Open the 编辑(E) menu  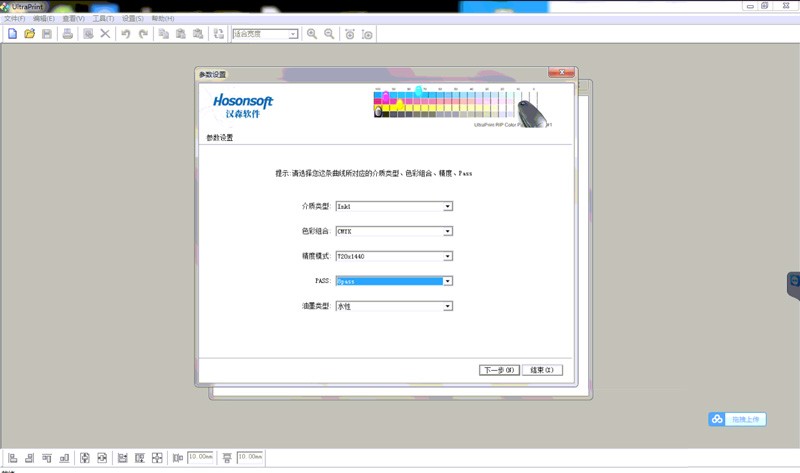coord(44,18)
